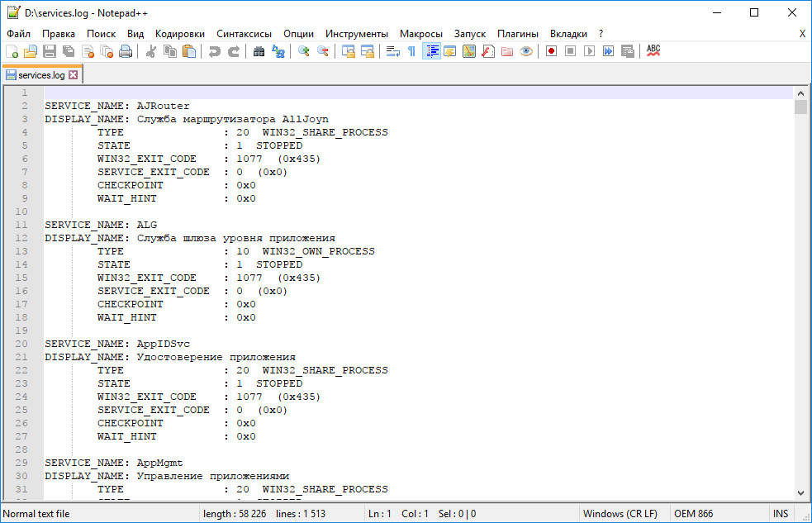Play back the recorded macro
This screenshot has width=812, height=523.
coord(589,51)
